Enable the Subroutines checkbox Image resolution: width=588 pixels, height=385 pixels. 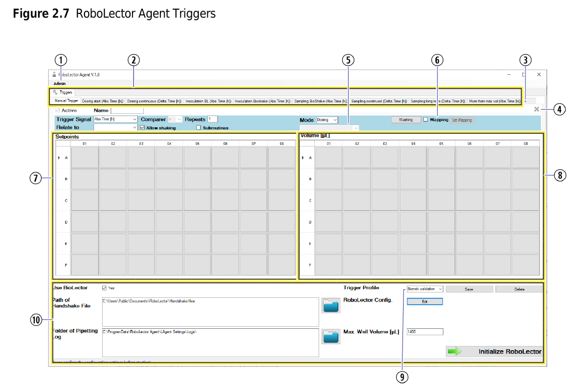coord(198,128)
